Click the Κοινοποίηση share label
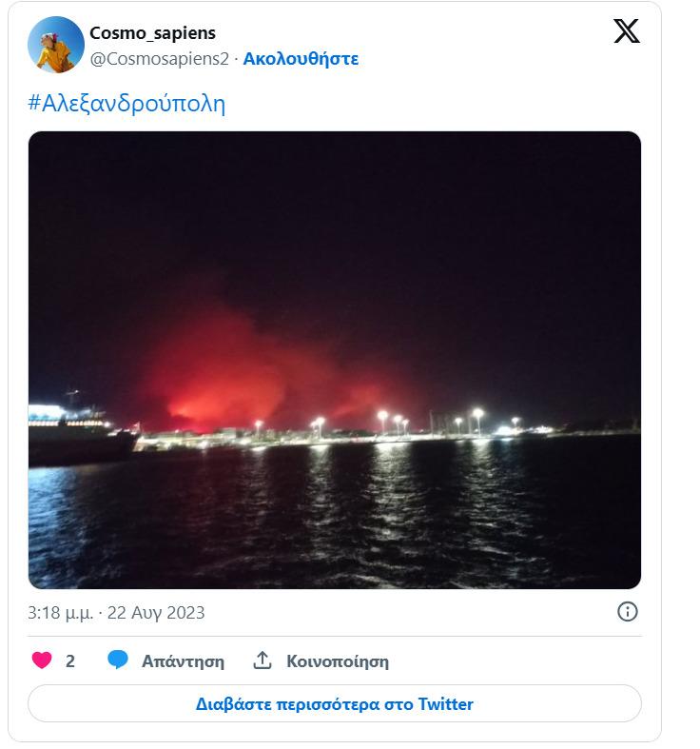700x749 pixels. tap(338, 661)
